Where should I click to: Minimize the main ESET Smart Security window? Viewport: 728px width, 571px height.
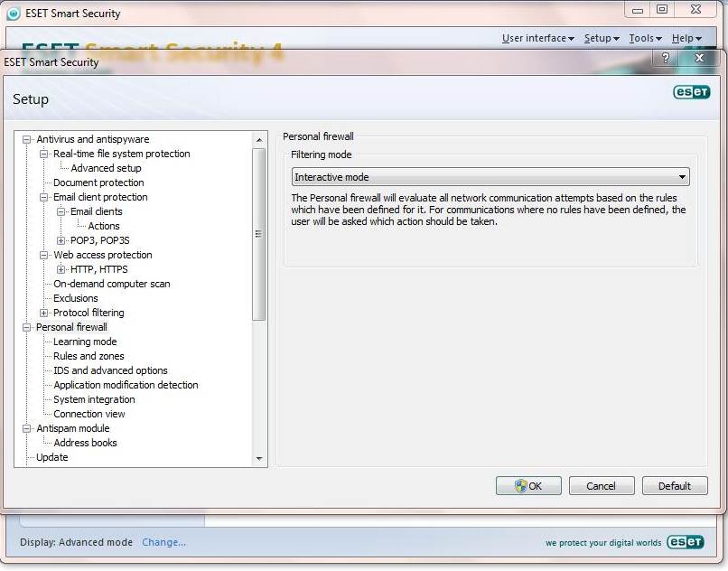coord(638,10)
